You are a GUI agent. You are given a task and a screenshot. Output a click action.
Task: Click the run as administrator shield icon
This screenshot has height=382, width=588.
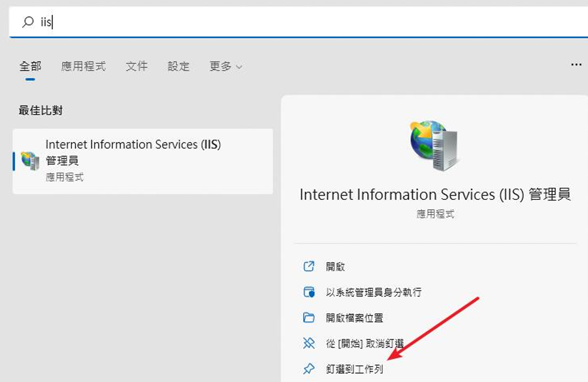[x=309, y=292]
